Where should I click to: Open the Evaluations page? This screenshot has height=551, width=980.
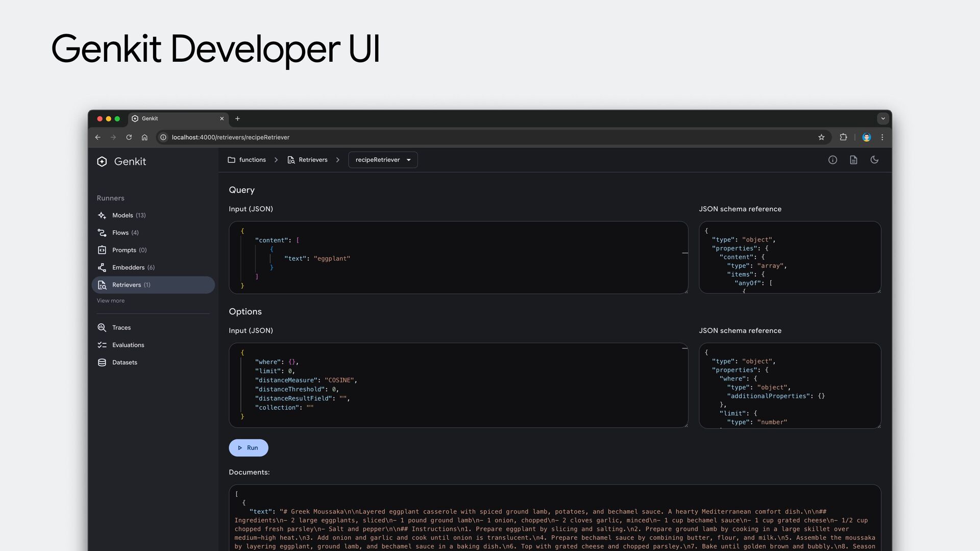[128, 345]
